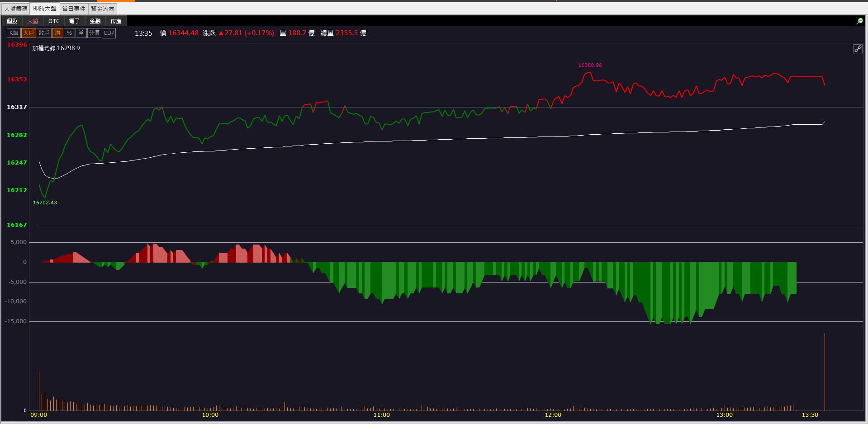Toggle the 均 average line button
The height and width of the screenshot is (424, 868).
(57, 33)
